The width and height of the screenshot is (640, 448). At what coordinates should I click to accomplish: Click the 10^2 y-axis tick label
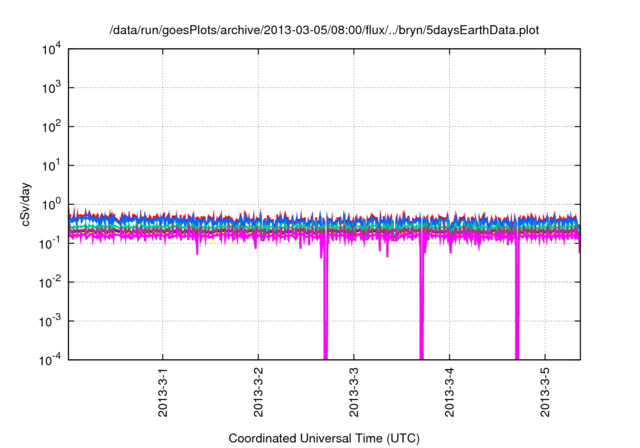click(52, 127)
